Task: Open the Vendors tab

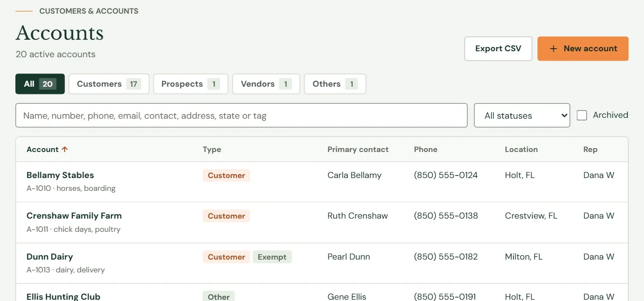Action: tap(266, 84)
